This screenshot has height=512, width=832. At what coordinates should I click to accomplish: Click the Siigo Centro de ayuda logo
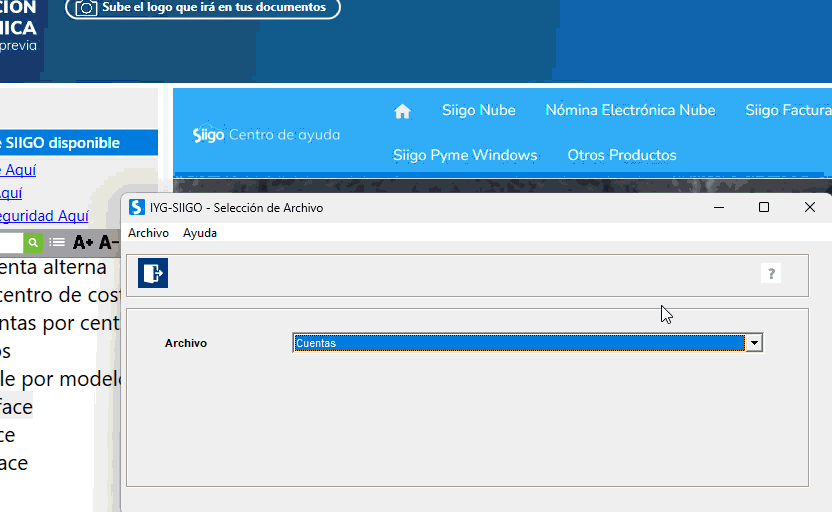266,134
